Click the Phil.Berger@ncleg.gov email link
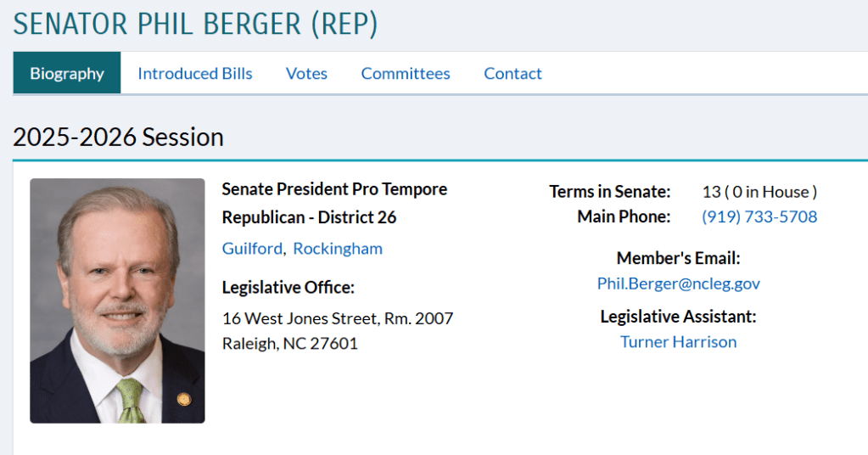The height and width of the screenshot is (455, 868). pyautogui.click(x=678, y=284)
